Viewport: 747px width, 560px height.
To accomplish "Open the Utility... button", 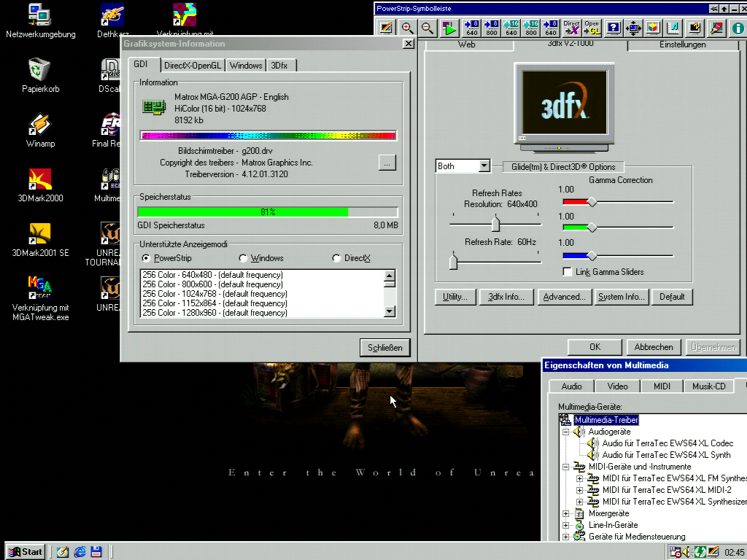I will click(x=455, y=297).
